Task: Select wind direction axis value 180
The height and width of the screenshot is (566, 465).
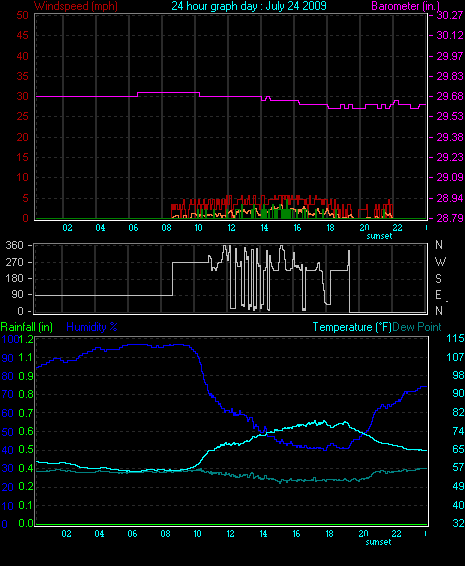Action: click(15, 278)
